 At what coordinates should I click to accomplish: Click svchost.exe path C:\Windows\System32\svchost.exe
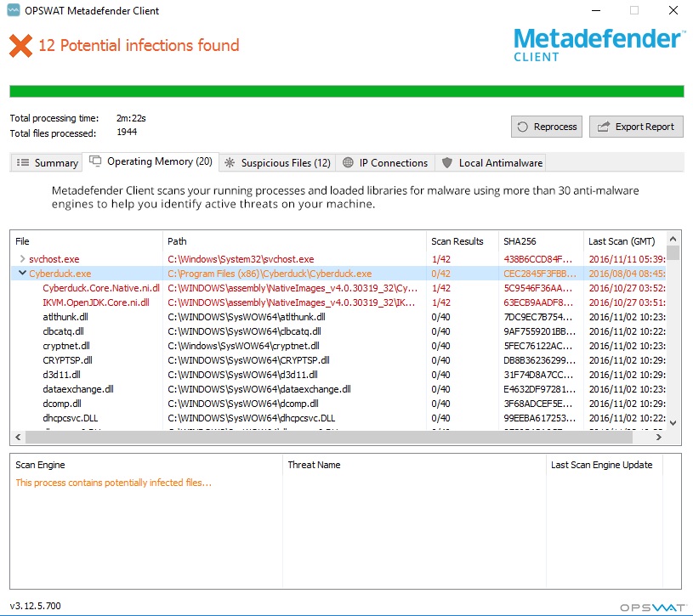[241, 259]
